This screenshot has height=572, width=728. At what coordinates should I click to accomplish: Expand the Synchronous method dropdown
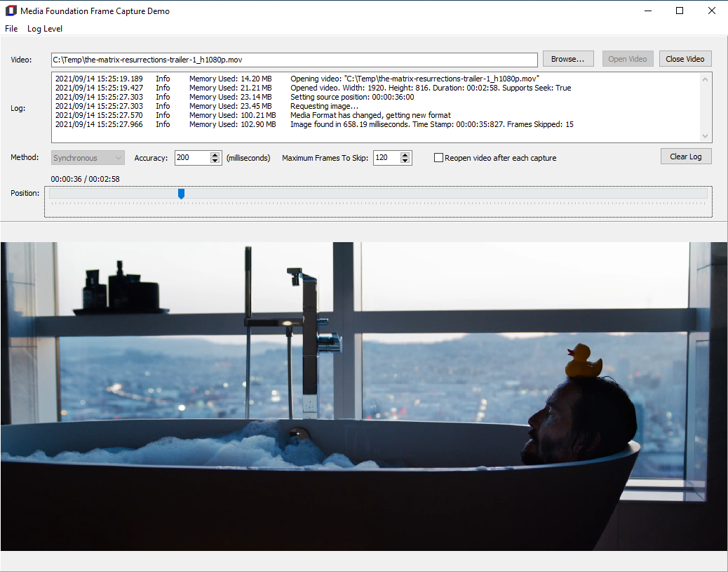point(88,158)
